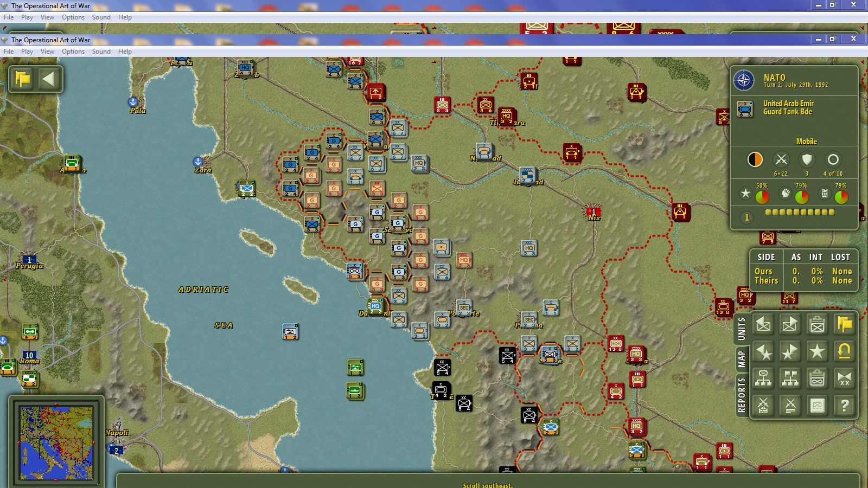
Task: Open the formation hierarchy icon with flags
Action: tap(790, 378)
